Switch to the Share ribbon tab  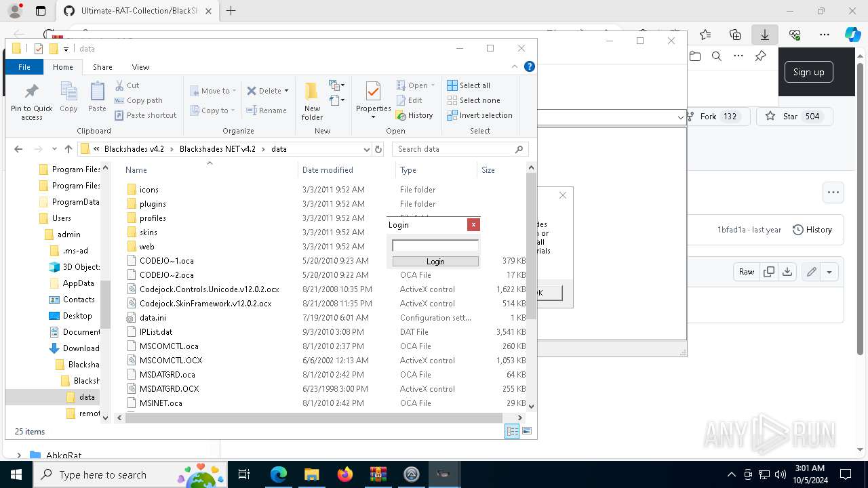point(102,67)
